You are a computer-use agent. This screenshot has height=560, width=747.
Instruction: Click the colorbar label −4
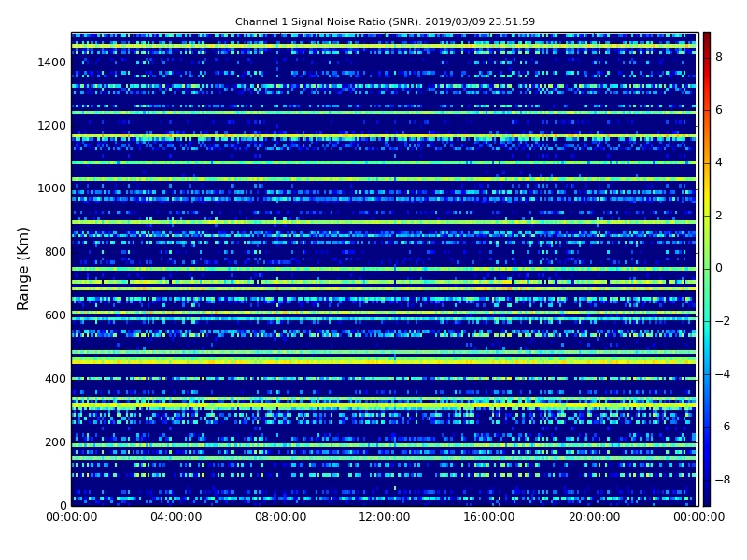723,374
